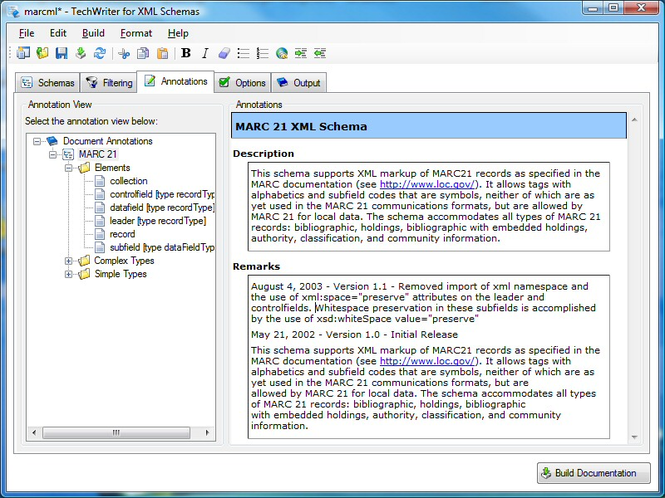Toggle Bold formatting
The width and height of the screenshot is (665, 498).
point(186,53)
